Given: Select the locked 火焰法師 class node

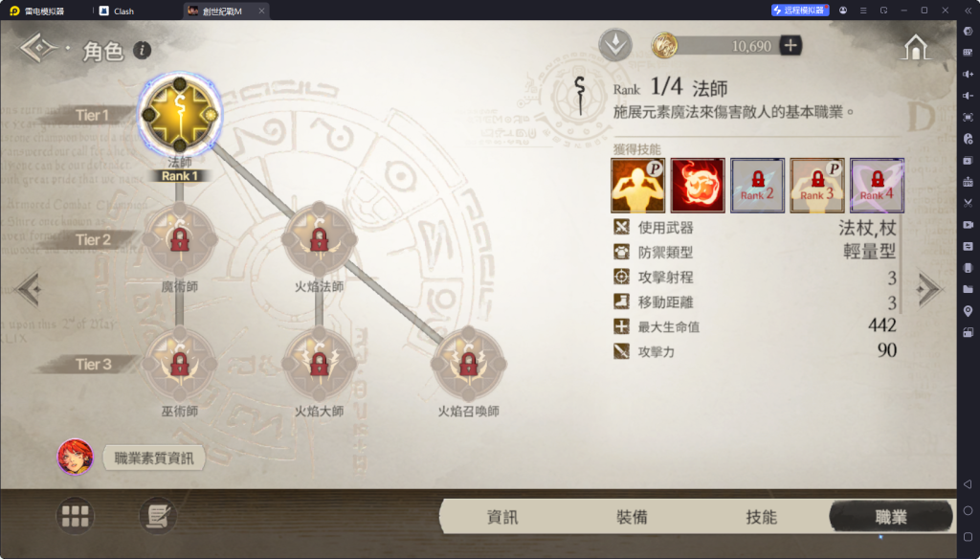Looking at the screenshot, I should pos(320,239).
